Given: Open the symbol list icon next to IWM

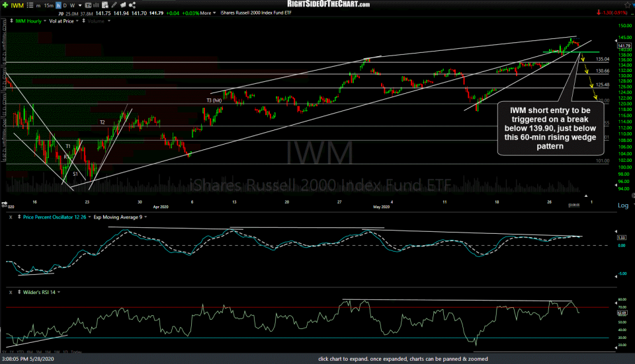Looking at the screenshot, I should tap(30, 5).
